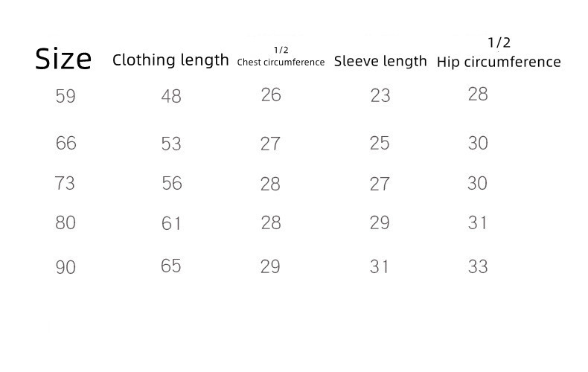588x372 pixels.
Task: Click size 80 in the Size column
Action: tap(65, 222)
